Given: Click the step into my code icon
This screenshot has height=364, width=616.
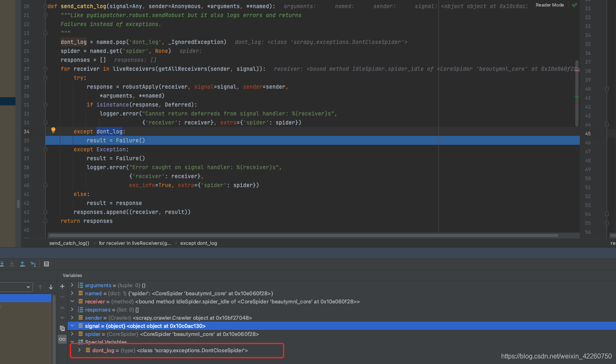Looking at the screenshot, I should (x=12, y=264).
